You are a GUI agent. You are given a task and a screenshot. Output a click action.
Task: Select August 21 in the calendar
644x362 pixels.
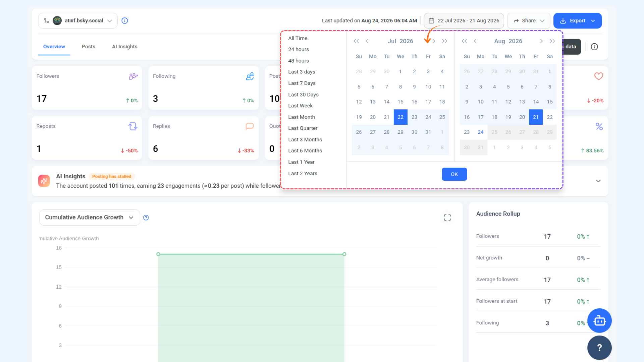coord(536,117)
